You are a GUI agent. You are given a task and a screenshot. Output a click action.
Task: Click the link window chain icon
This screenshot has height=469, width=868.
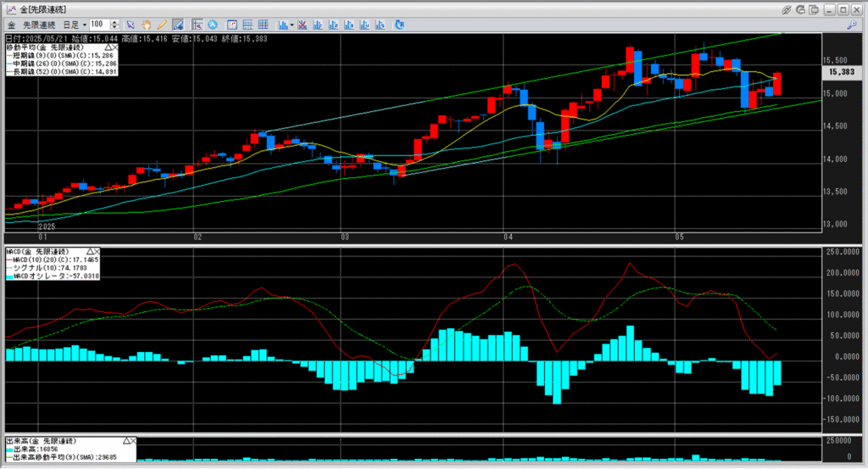tap(787, 8)
